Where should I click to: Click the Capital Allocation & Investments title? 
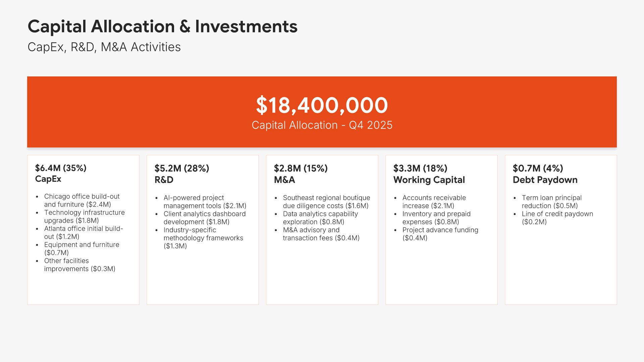coord(162,26)
